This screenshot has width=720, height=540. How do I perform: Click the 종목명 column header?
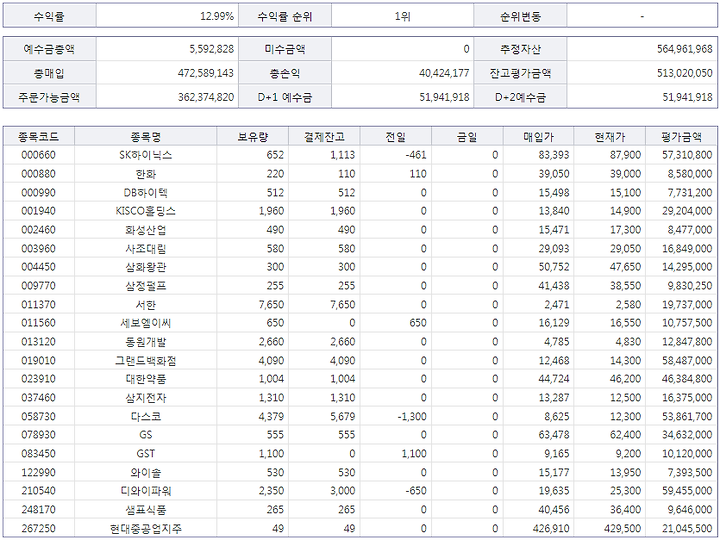tap(146, 137)
